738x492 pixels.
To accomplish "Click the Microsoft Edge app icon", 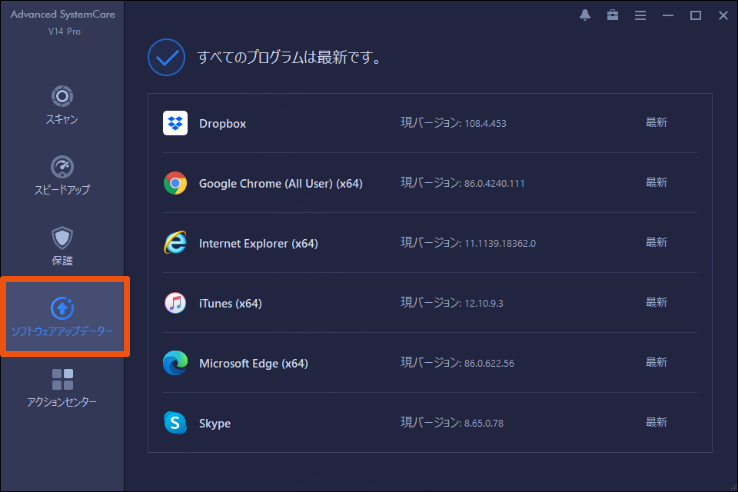I will tap(175, 363).
